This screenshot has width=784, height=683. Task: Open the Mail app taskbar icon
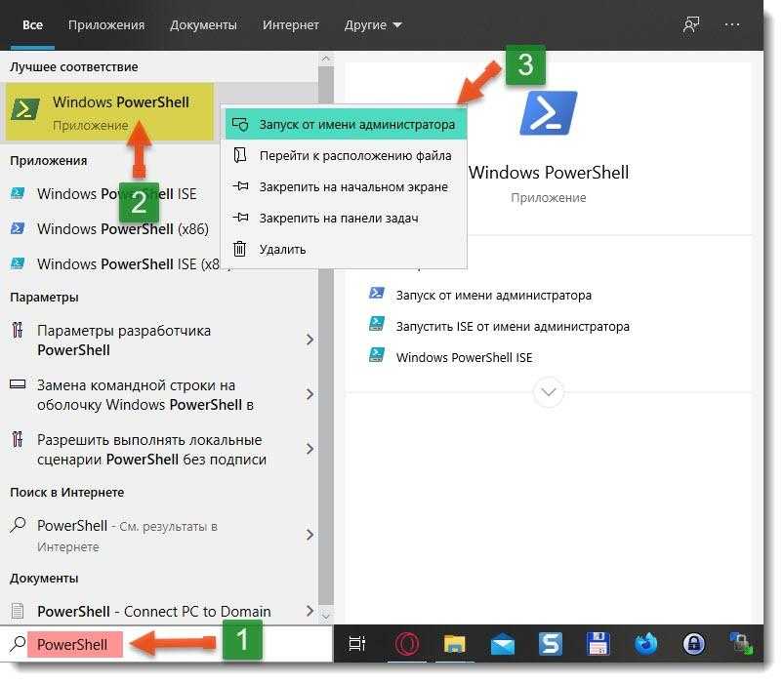(x=503, y=644)
